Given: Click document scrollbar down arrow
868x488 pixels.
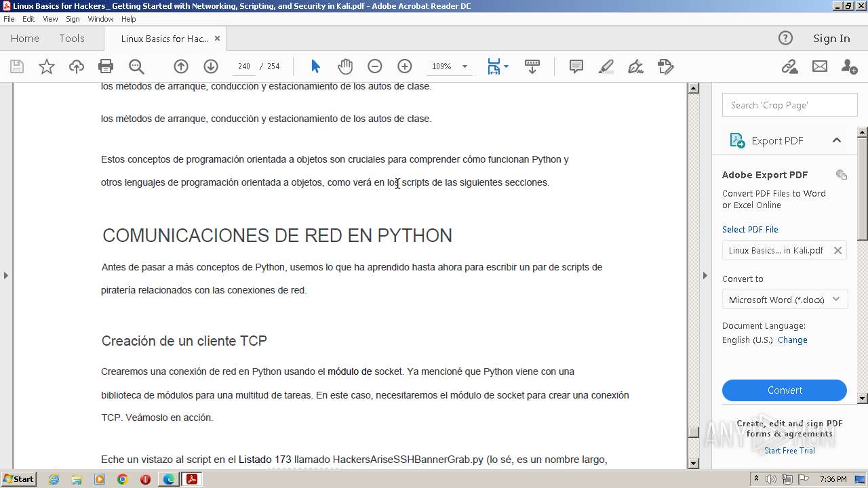Looking at the screenshot, I should tap(693, 464).
